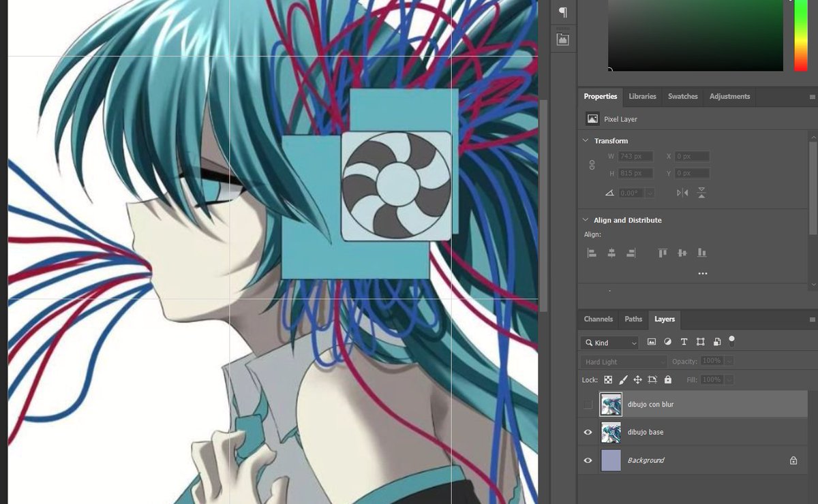Image resolution: width=818 pixels, height=504 pixels.
Task: Filter layers by pixel layers
Action: click(x=652, y=342)
